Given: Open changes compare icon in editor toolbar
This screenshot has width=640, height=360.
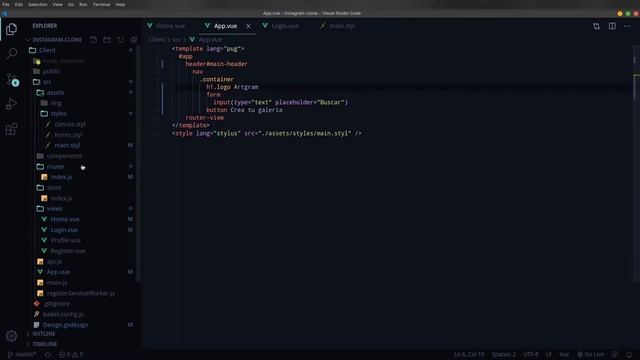Looking at the screenshot, I should point(596,26).
